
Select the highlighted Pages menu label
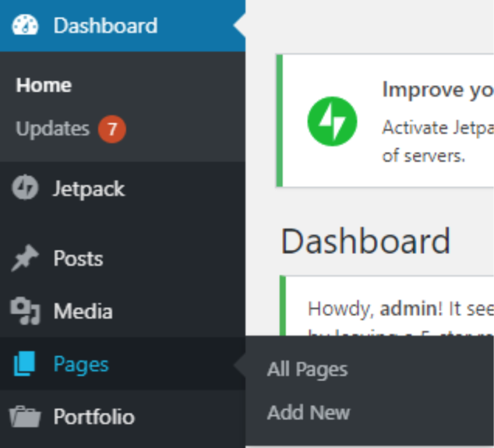click(81, 364)
